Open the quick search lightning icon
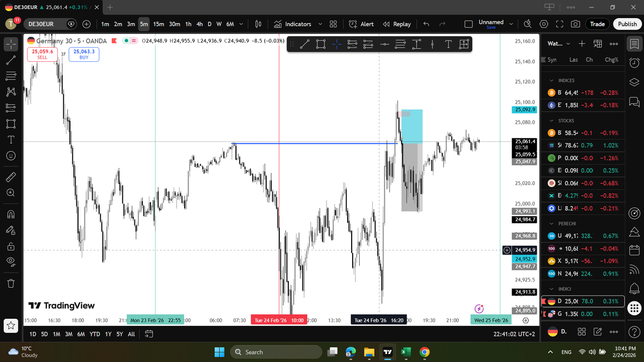Viewport: 644px width, 362px height. click(527, 24)
